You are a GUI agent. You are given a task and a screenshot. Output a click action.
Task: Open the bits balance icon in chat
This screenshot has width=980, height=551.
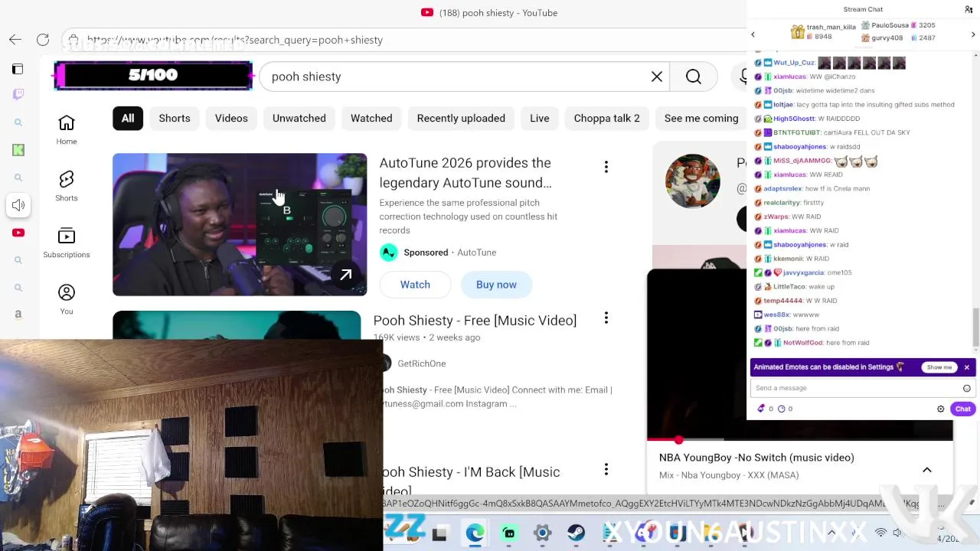761,409
